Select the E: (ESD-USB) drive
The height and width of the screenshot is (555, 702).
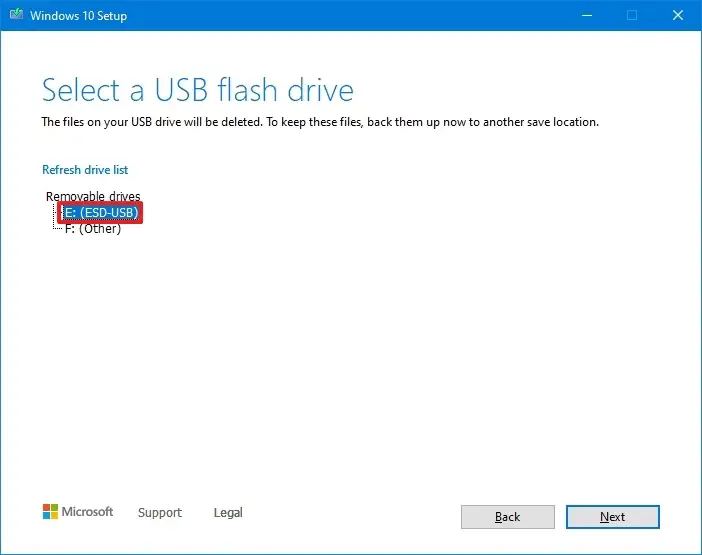100,212
